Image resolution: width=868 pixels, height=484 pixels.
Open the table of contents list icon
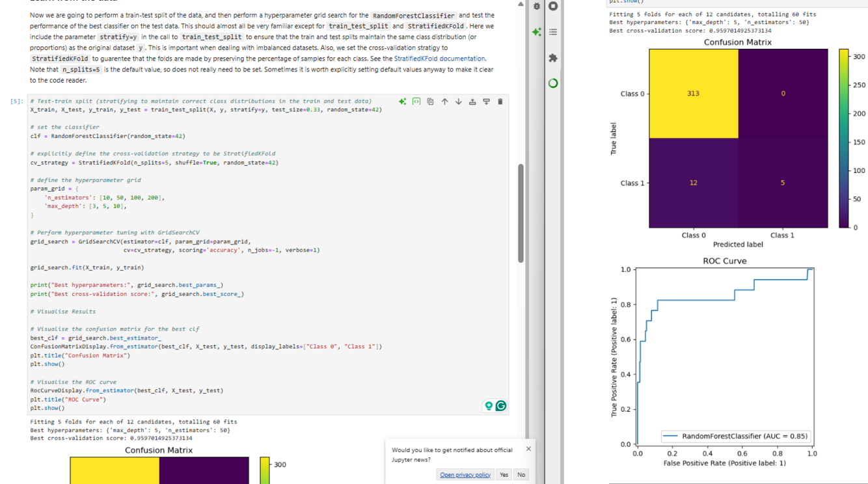553,31
